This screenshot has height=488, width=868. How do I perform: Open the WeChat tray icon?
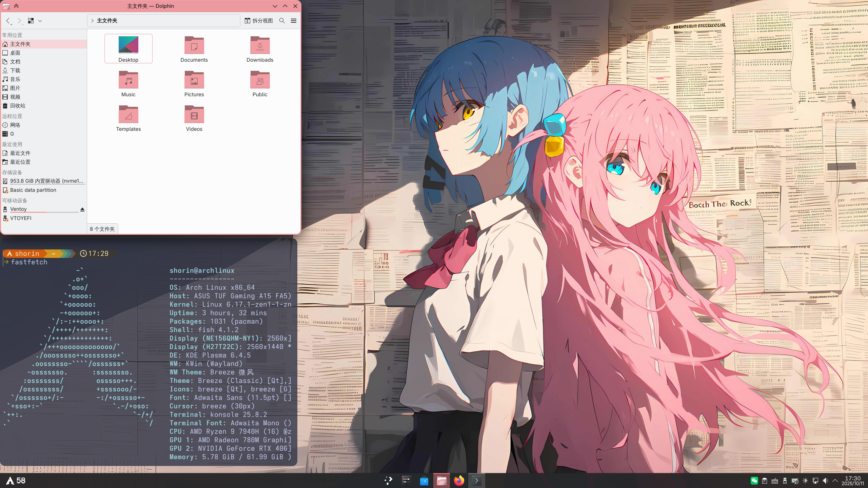click(754, 481)
